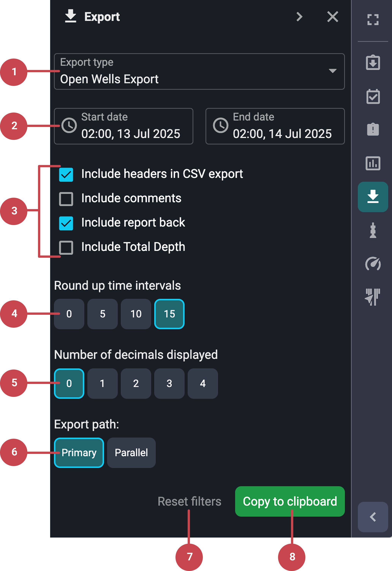Open the clipboard download sidebar icon
This screenshot has width=392, height=571.
373,63
